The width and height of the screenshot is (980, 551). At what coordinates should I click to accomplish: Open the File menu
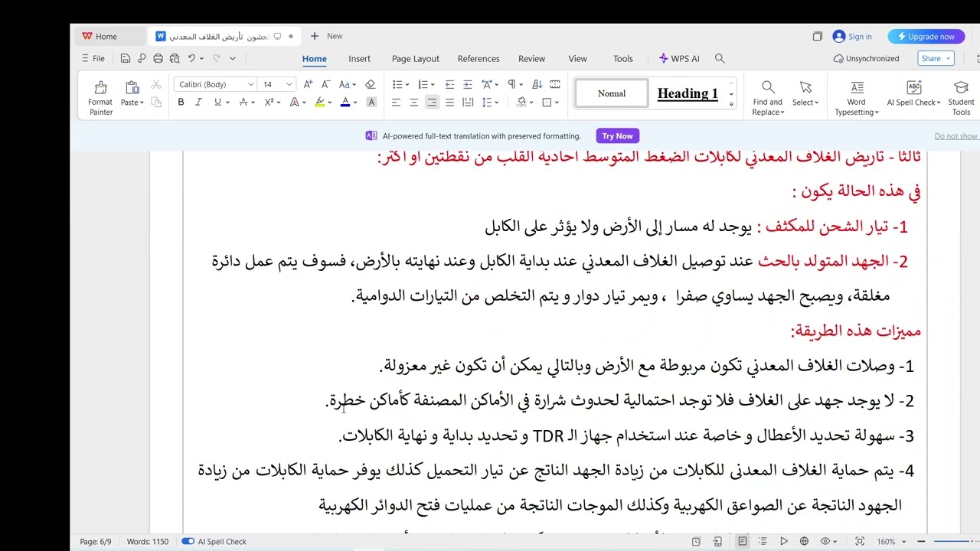(93, 58)
